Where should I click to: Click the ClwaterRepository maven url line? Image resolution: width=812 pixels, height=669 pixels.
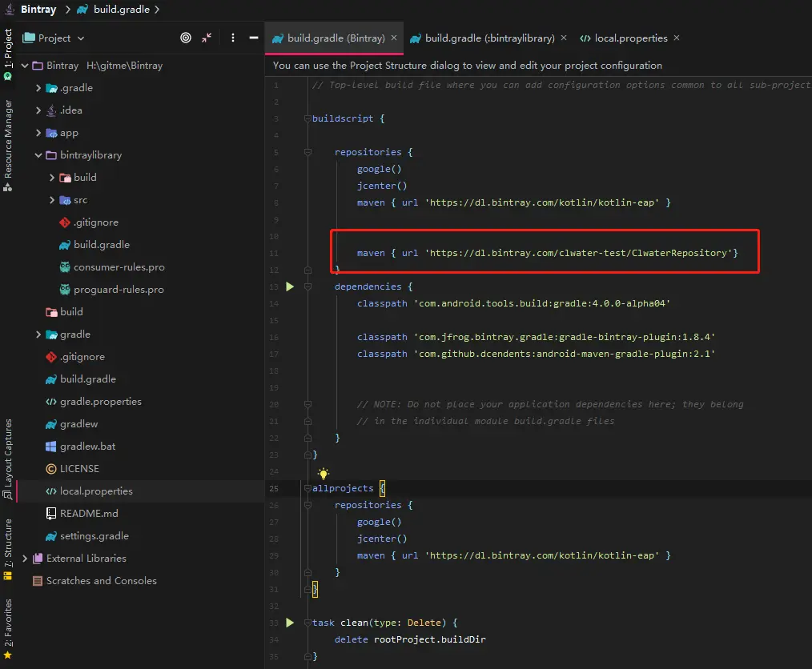click(547, 253)
